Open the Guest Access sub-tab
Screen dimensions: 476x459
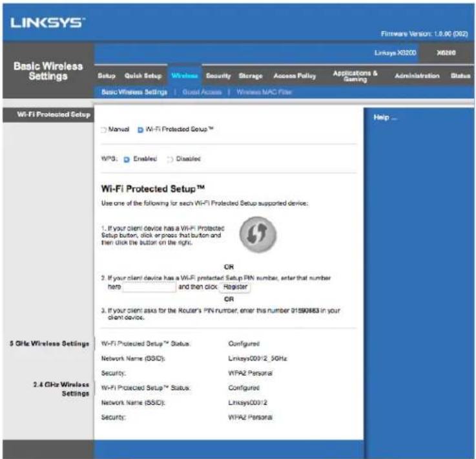tap(202, 92)
